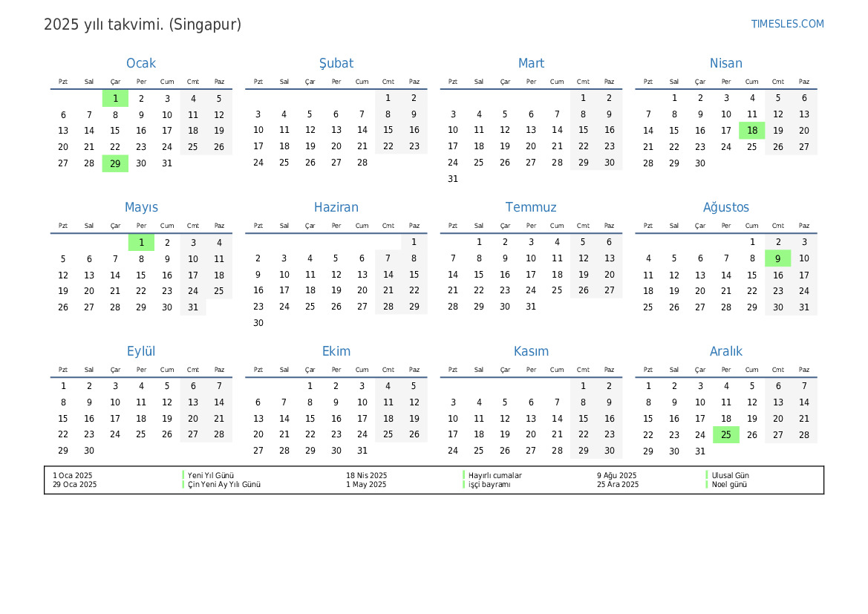This screenshot has height=614, width=868.
Task: Select 20 in the Mayıs calendar
Action: coord(89,291)
